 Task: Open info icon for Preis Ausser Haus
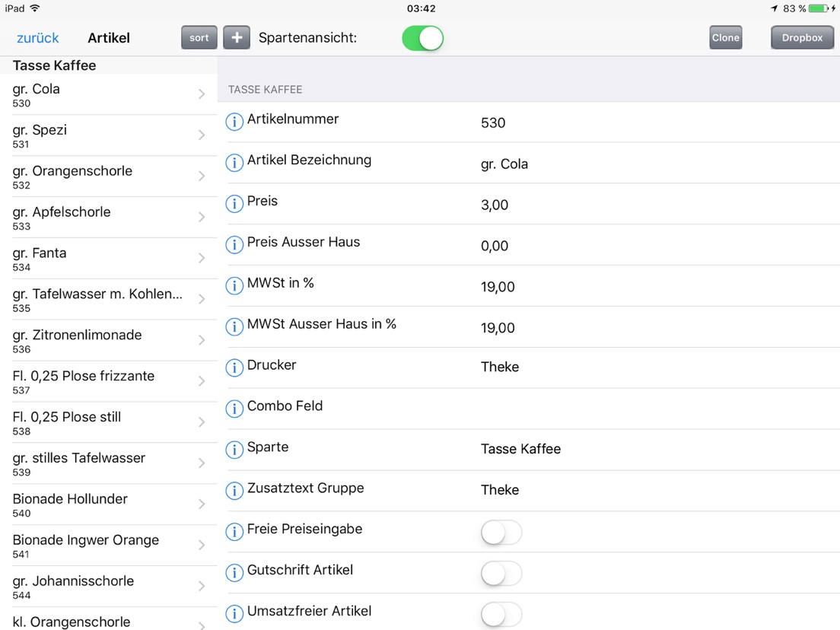[x=234, y=245]
